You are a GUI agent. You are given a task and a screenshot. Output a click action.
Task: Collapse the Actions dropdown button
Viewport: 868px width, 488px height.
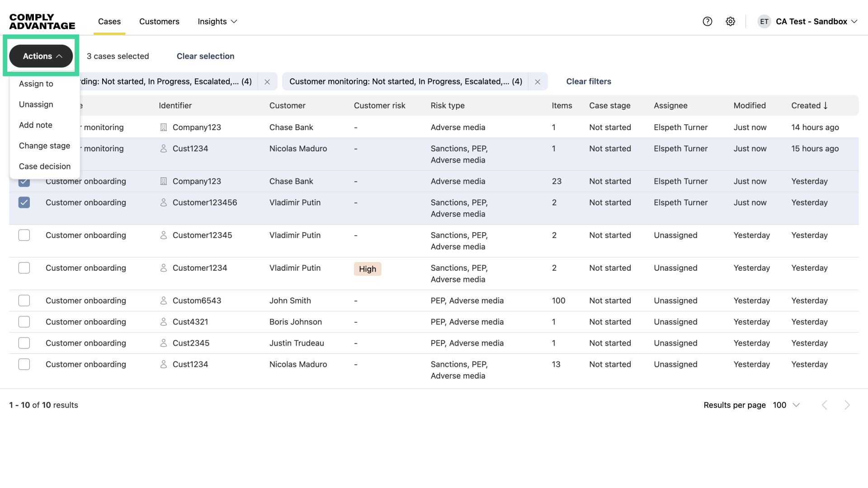(x=41, y=56)
